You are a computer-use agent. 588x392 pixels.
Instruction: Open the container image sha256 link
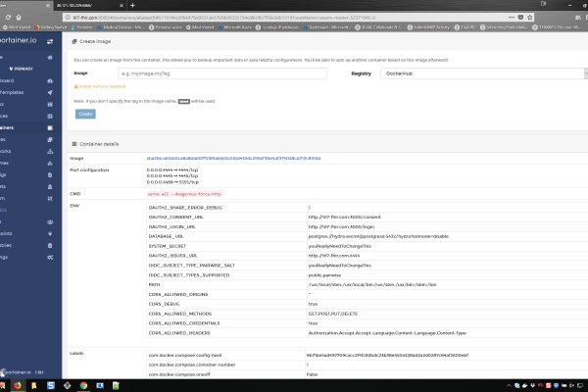(x=225, y=157)
